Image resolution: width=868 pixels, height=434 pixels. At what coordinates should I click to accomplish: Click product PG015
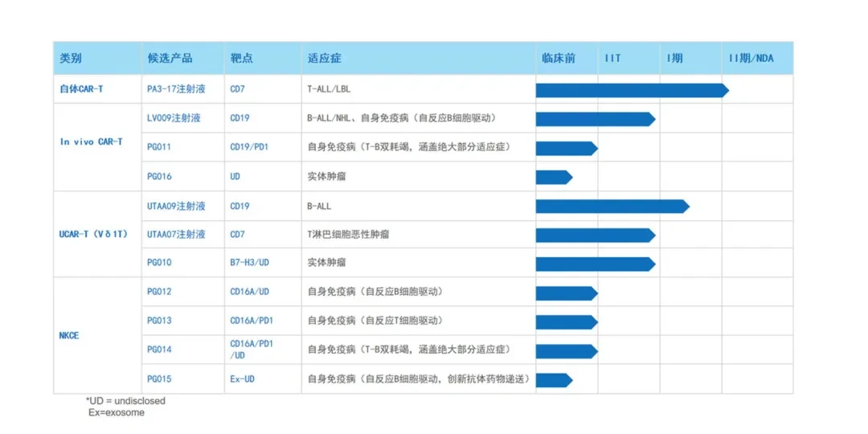pyautogui.click(x=159, y=379)
